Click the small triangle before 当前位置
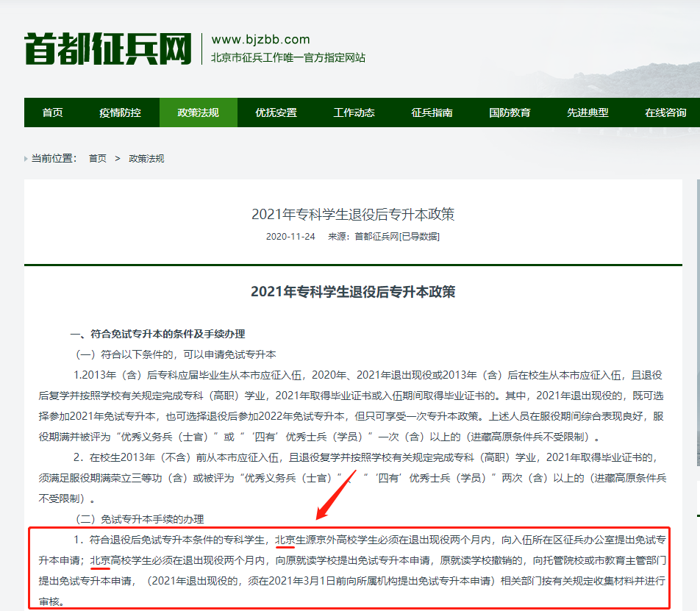This screenshot has height=611, width=700. coord(27,158)
